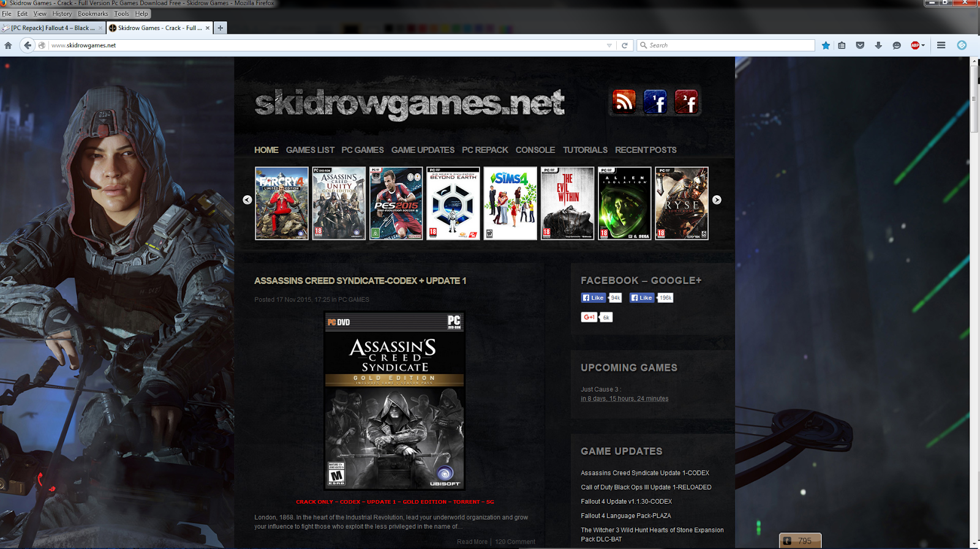Click the Ryse cover thumbnail
The width and height of the screenshot is (980, 549).
682,203
